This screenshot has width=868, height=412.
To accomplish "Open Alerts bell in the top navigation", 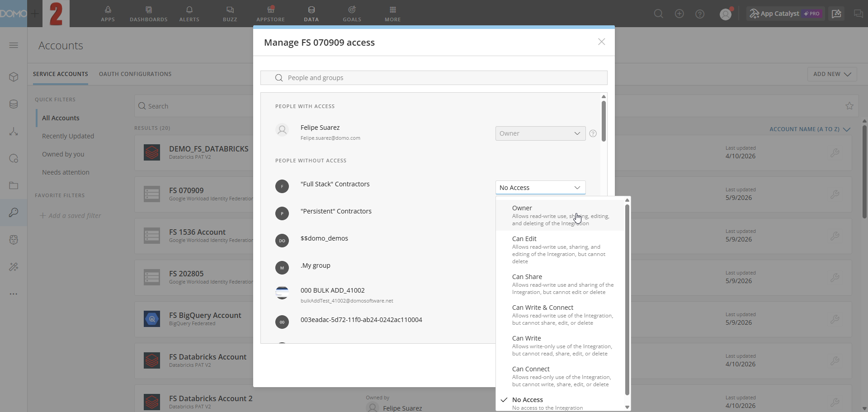I will pos(189,14).
